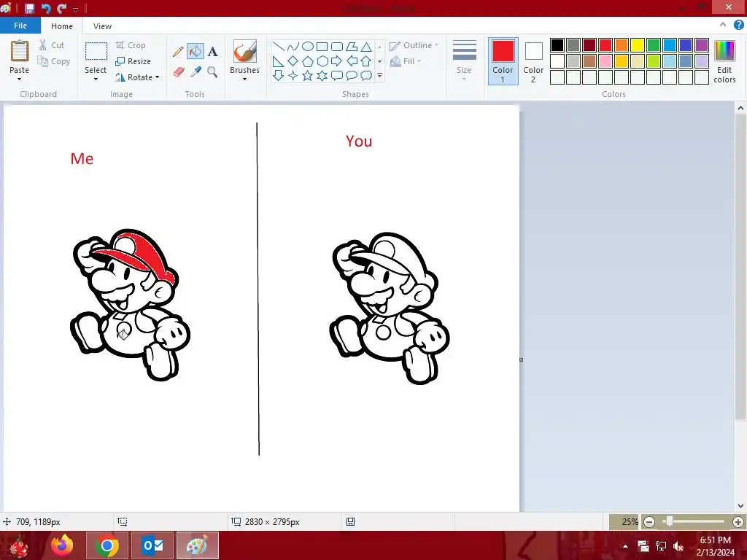Pick the Right arrow shape

click(337, 61)
